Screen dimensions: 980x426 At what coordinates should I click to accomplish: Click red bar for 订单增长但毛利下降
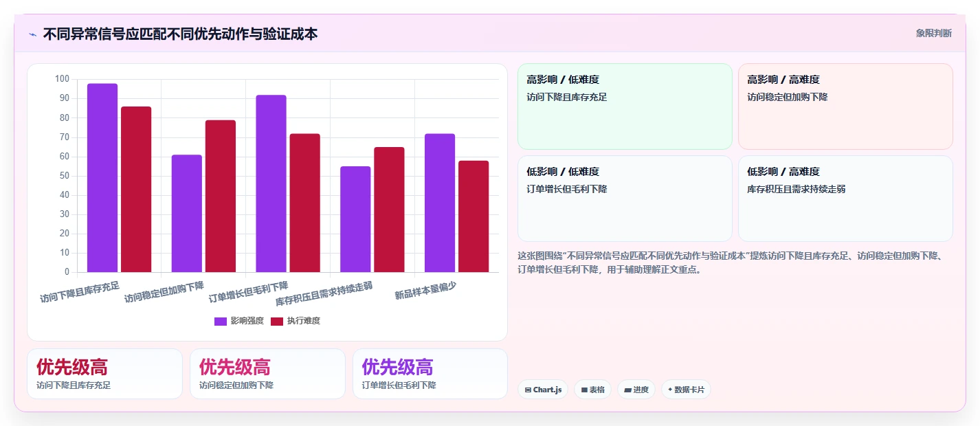click(x=304, y=203)
